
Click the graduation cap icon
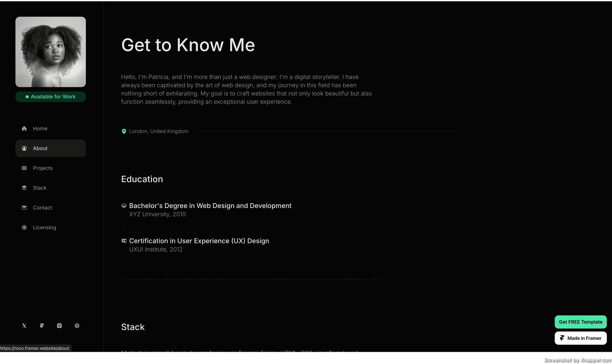[124, 206]
